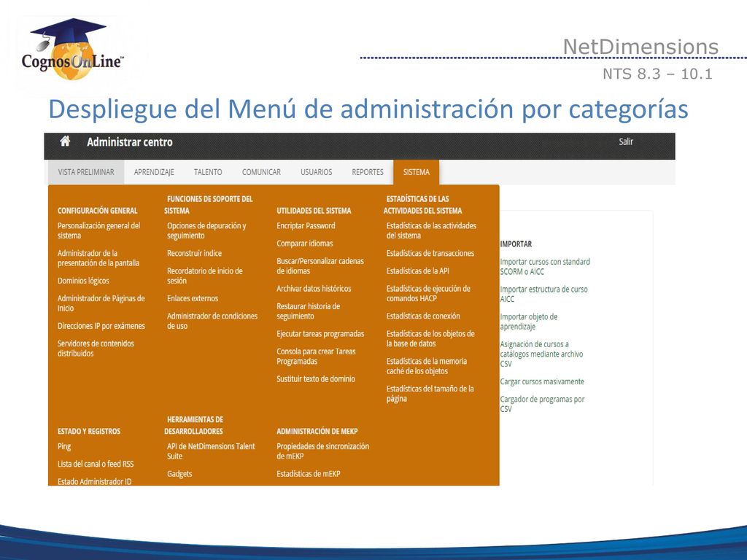Open Propiedades de sincronización de mEKP
The width and height of the screenshot is (747, 560).
click(322, 451)
